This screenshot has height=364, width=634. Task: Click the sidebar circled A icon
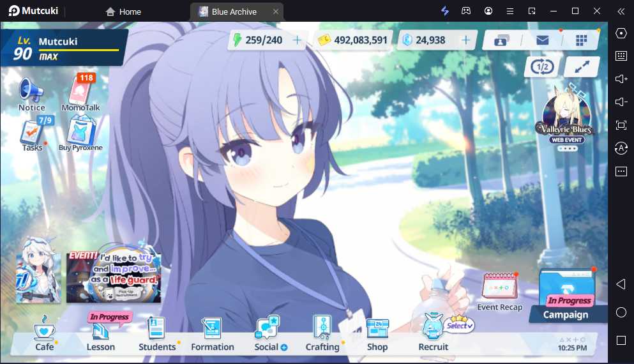click(x=621, y=148)
